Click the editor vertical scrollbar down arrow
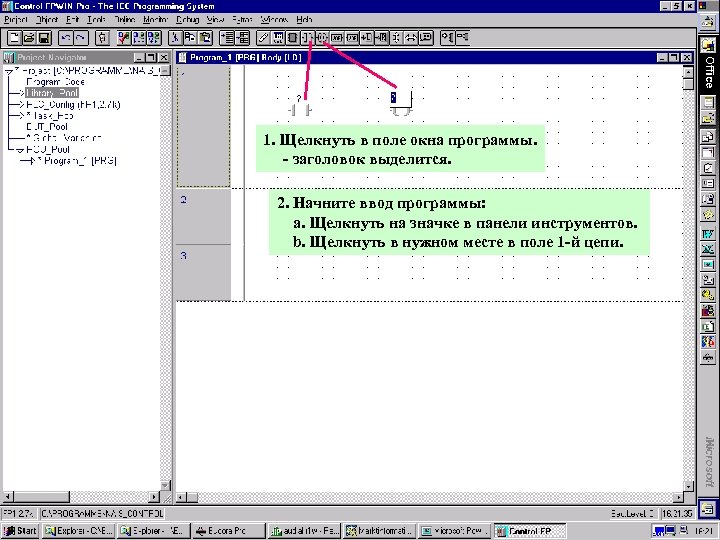720x540 pixels. click(x=688, y=486)
